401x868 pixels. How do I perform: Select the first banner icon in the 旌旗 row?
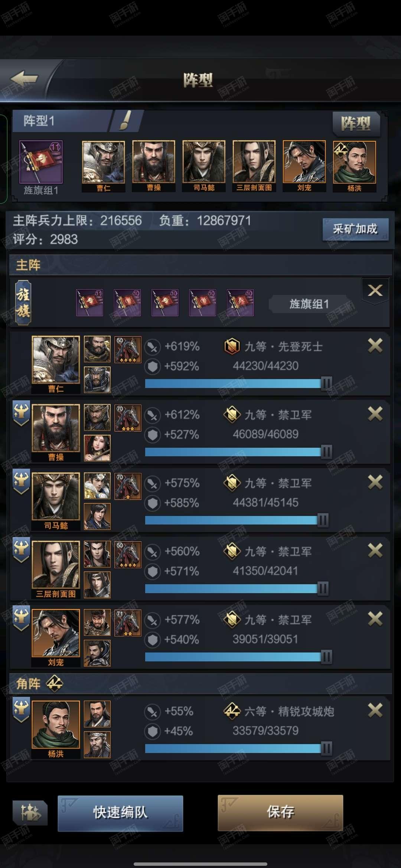(x=89, y=303)
